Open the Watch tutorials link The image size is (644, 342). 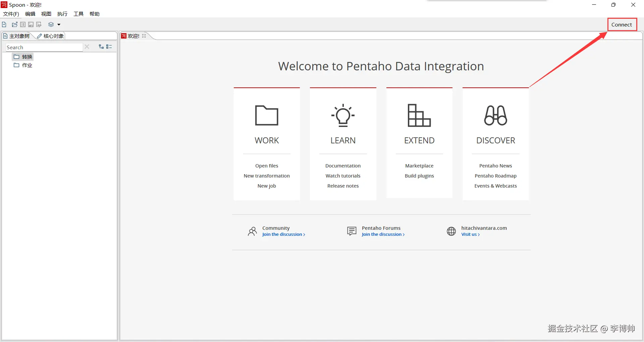(x=343, y=176)
